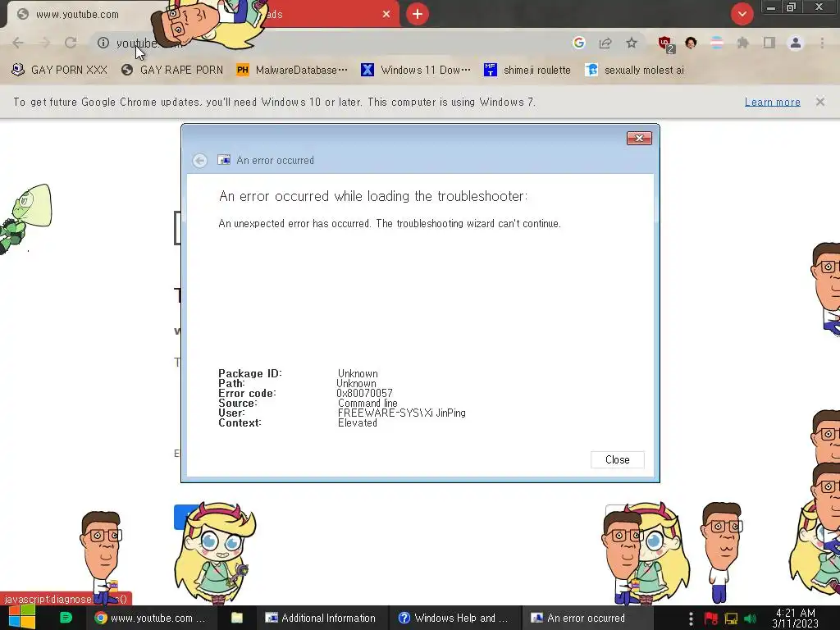The width and height of the screenshot is (840, 630).
Task: Focus the address bar URL field
Action: [x=332, y=43]
